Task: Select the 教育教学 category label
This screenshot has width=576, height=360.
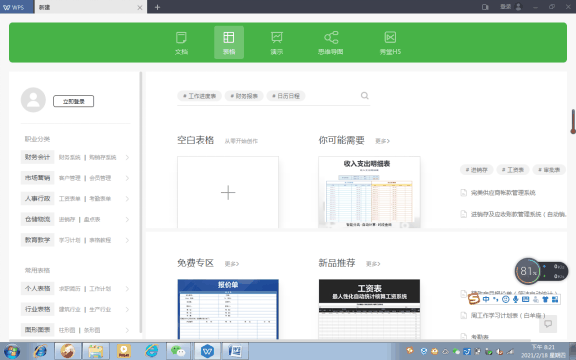Action: pos(37,240)
